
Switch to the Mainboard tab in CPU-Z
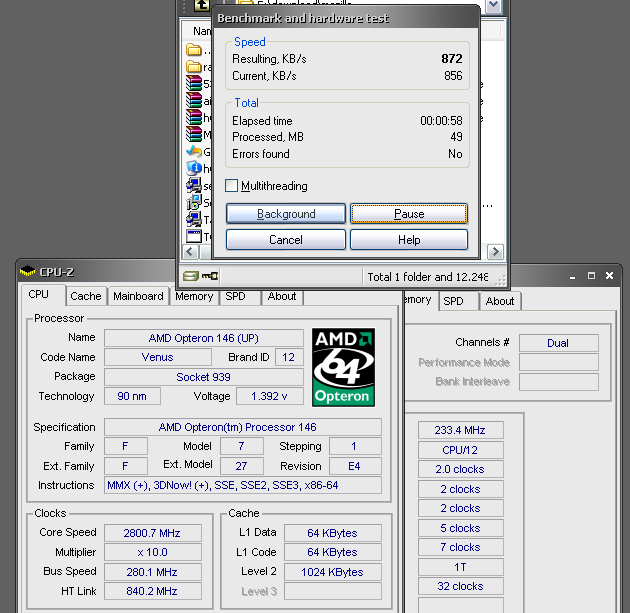point(138,296)
